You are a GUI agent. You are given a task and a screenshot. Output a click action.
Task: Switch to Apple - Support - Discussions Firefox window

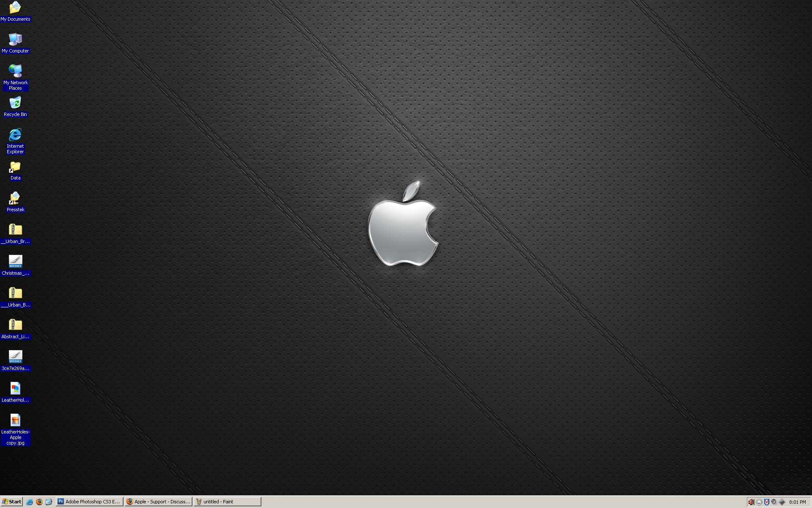(159, 502)
